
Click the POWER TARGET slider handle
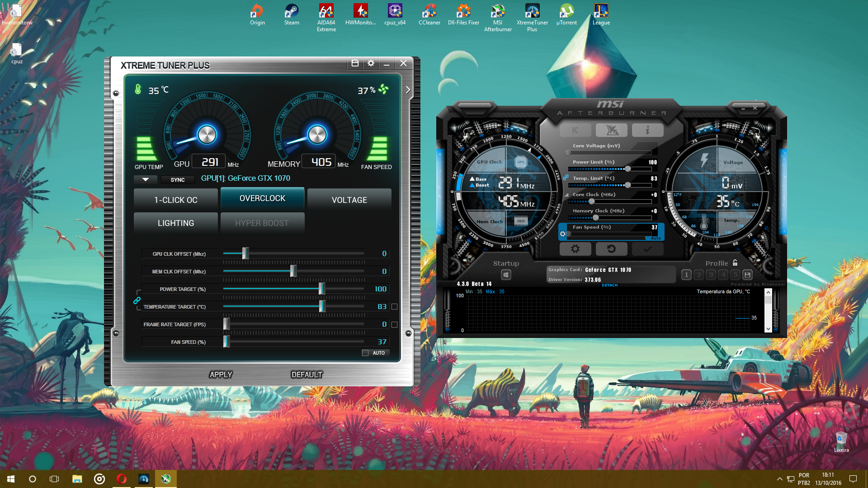pyautogui.click(x=321, y=289)
